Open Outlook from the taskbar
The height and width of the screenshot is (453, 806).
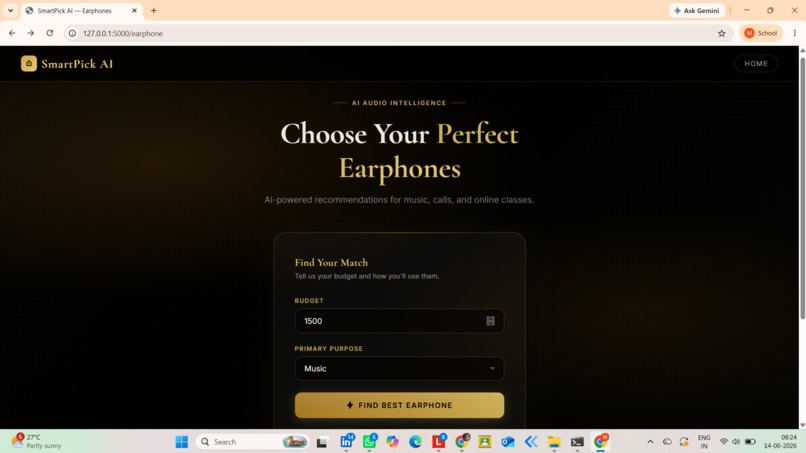point(508,442)
